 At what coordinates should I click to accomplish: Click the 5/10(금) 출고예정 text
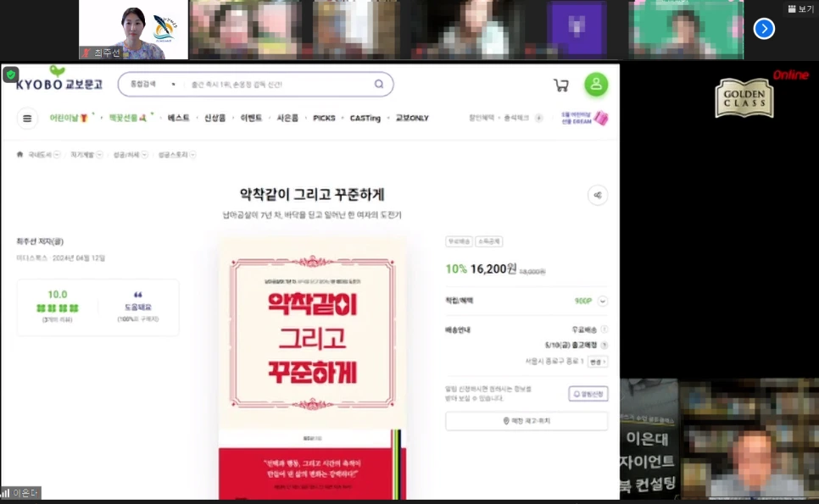click(x=571, y=346)
